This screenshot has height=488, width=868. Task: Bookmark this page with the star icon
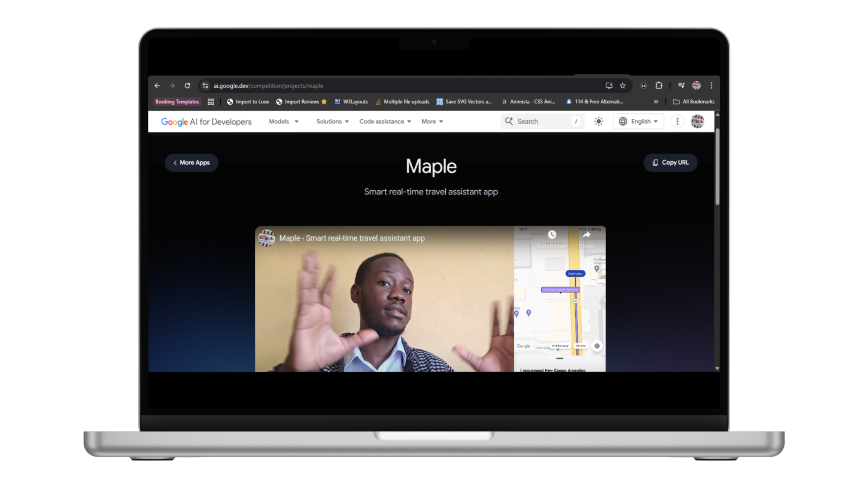[x=623, y=85]
